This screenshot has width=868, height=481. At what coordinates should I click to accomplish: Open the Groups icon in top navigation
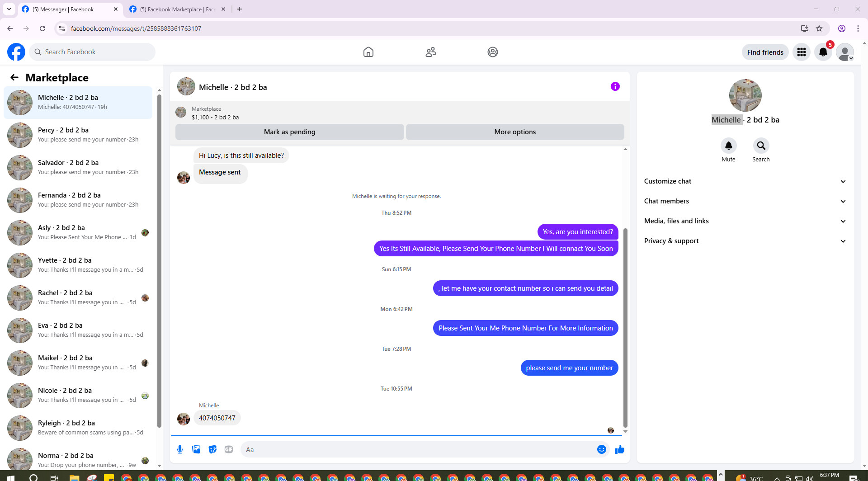(x=493, y=52)
